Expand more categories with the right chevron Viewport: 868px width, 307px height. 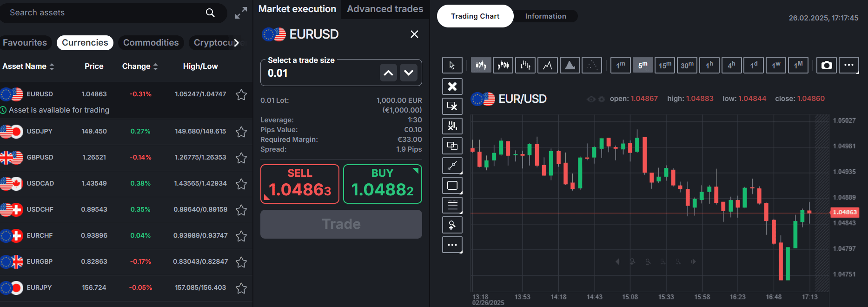(238, 42)
